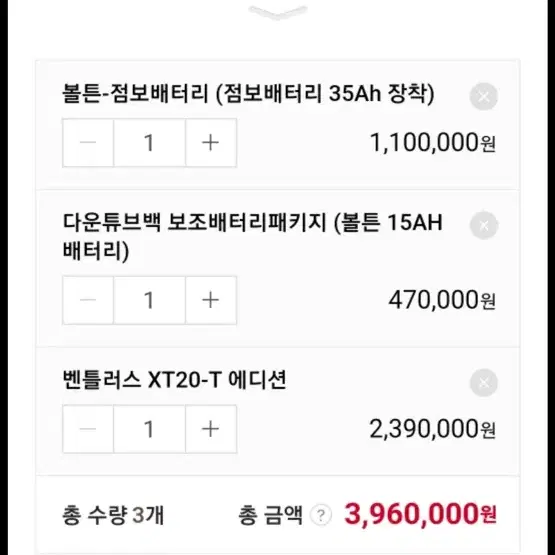Increase quantity of 다운튜브백 보조배터리패키지
Screen dimensions: 555x555
pos(211,300)
